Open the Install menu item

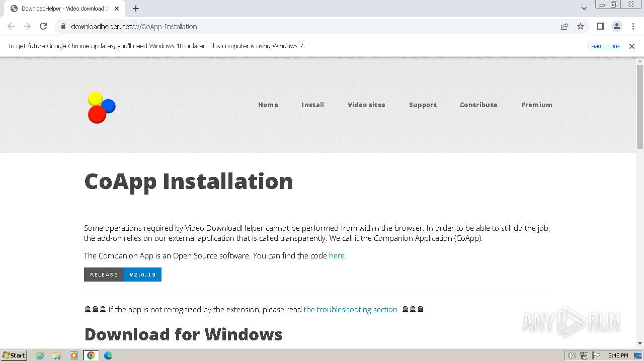tap(312, 105)
